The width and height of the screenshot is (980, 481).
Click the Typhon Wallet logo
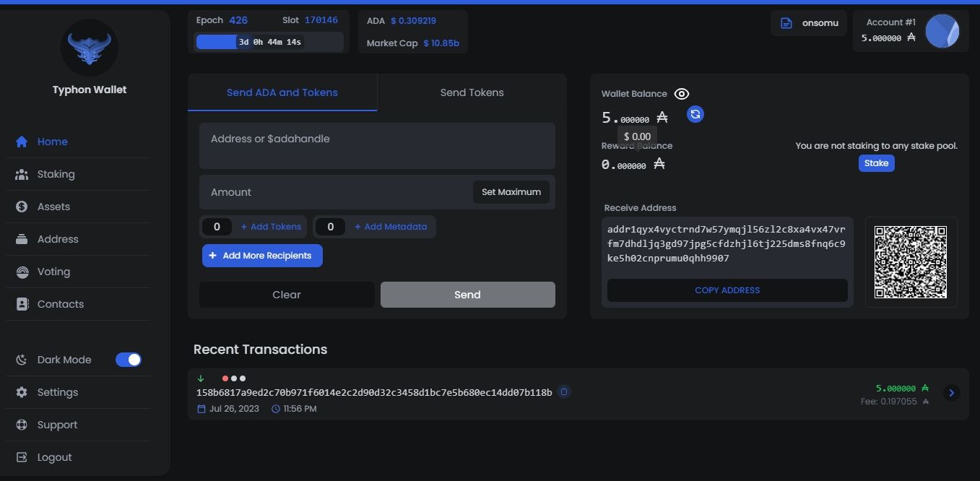click(90, 48)
